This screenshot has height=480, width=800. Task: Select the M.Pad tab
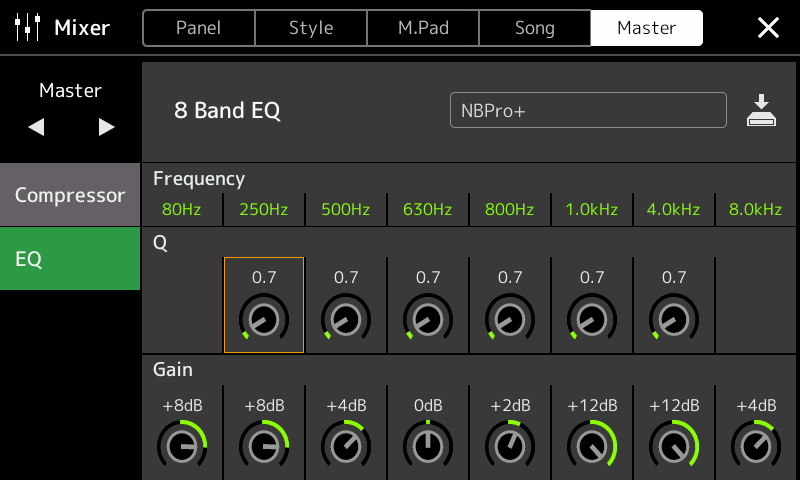[x=423, y=28]
